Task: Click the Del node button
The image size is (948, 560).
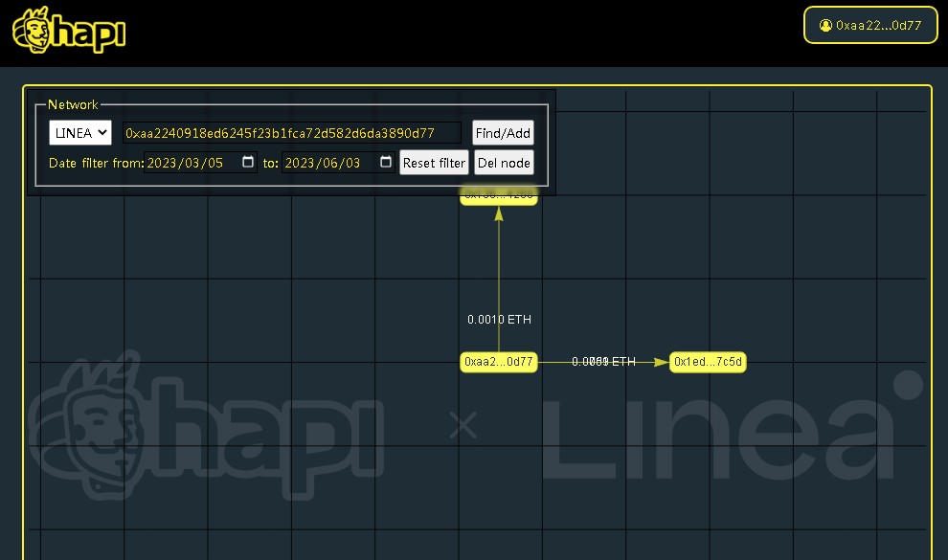Action: pos(504,163)
